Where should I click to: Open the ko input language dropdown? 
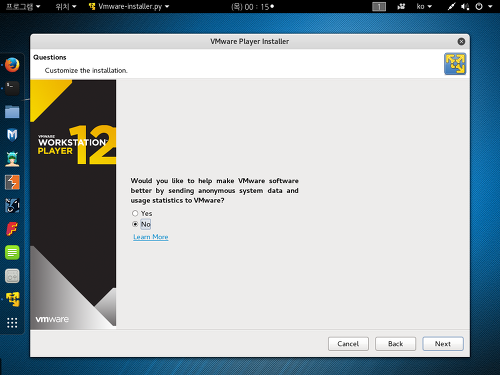(x=424, y=6)
